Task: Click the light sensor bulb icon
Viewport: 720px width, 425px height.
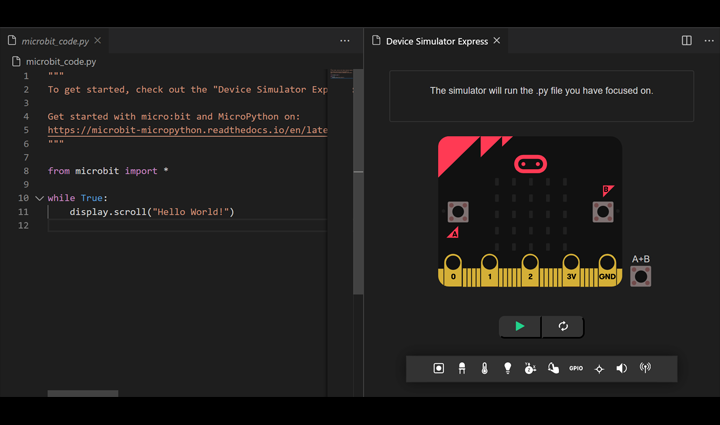Action: [507, 369]
